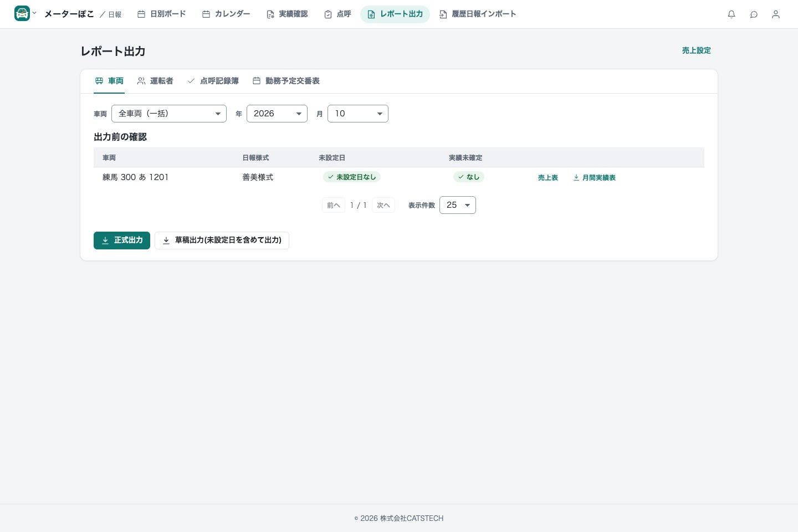Screen dimensions: 798x532
Task: Open the 点呼 navigation item
Action: click(x=337, y=14)
